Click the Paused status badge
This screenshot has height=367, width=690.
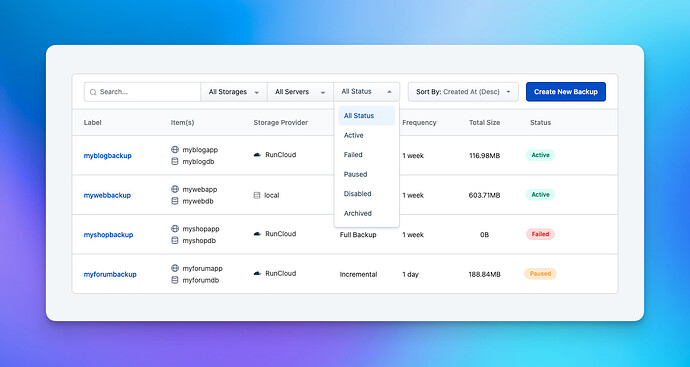(x=540, y=274)
